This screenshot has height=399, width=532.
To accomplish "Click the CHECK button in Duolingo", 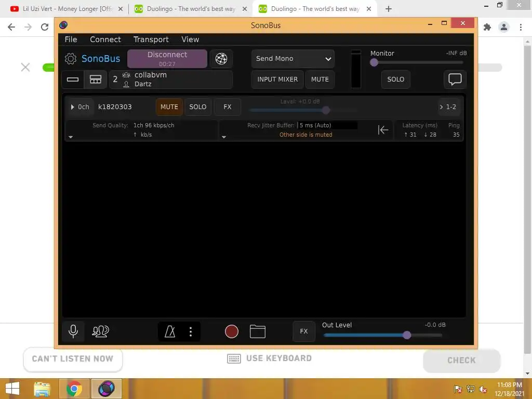I will click(461, 361).
